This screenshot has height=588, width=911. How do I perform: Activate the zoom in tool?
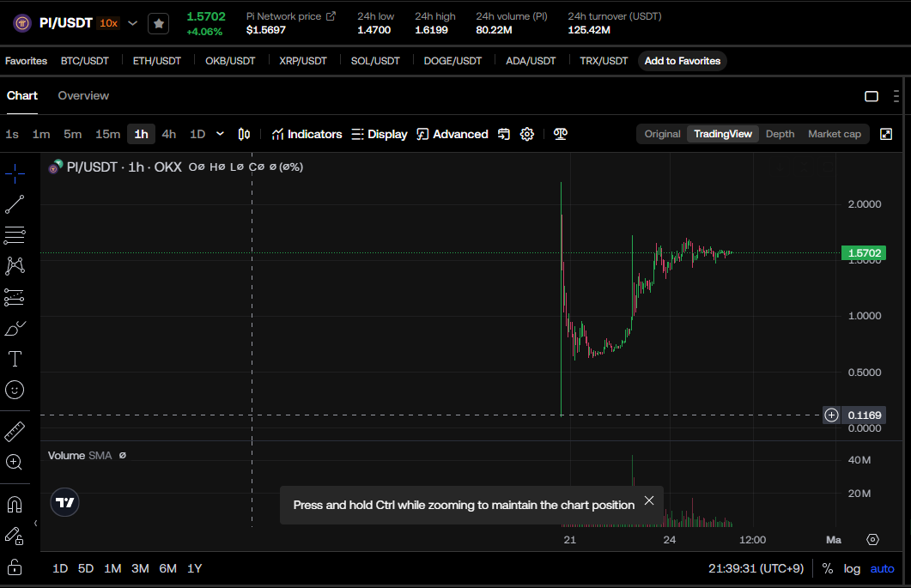pyautogui.click(x=15, y=463)
